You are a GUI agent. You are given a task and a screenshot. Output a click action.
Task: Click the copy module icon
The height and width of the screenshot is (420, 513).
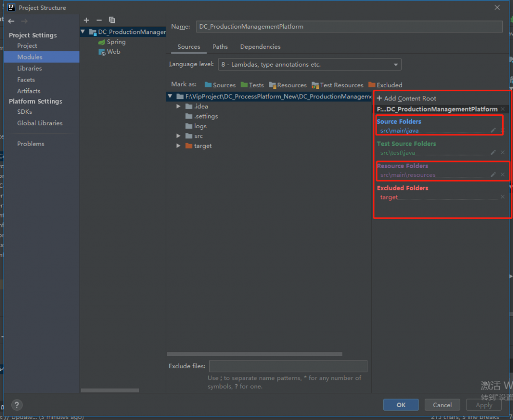[111, 20]
